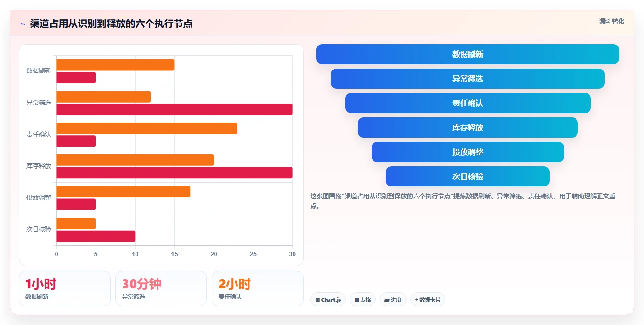
Task: Open the 2小时 责任确认 stat card
Action: pyautogui.click(x=258, y=289)
